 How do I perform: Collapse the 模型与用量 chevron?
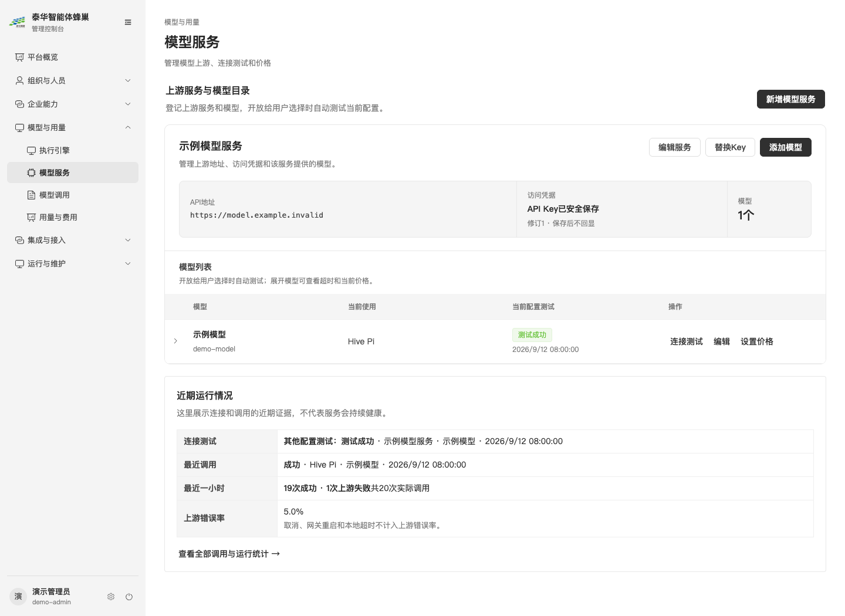pos(128,127)
